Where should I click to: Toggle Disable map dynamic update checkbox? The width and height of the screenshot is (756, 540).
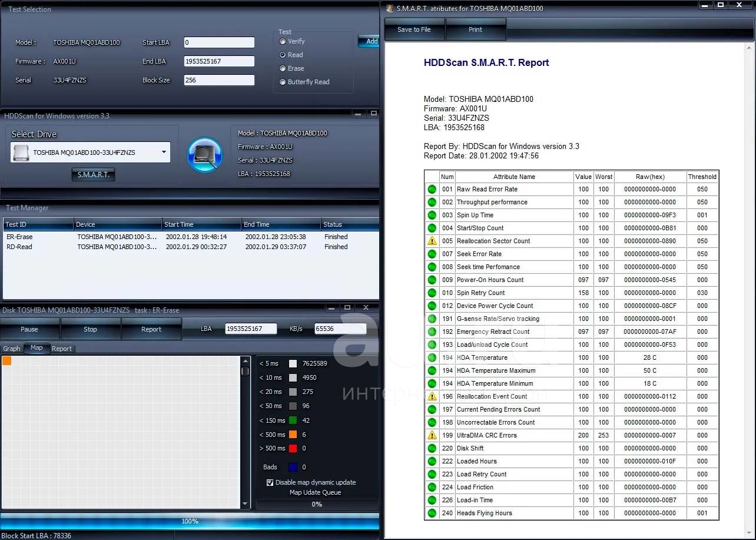coord(270,482)
